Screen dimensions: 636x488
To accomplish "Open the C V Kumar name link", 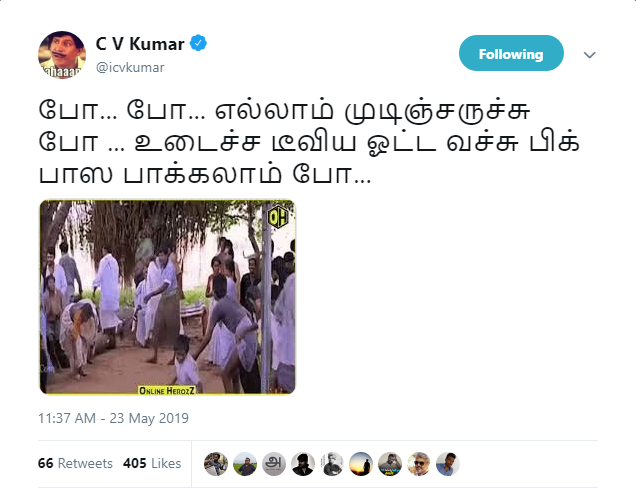I will 140,43.
